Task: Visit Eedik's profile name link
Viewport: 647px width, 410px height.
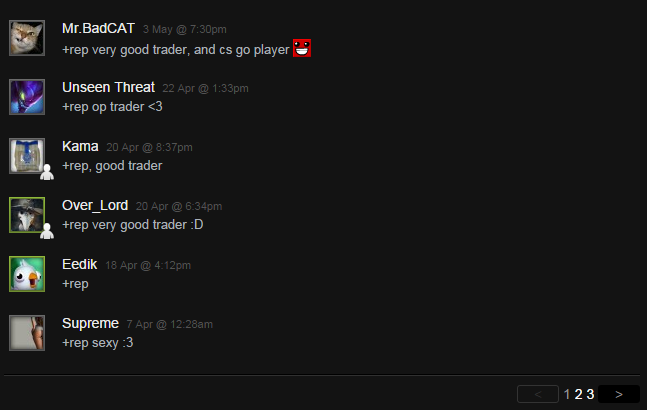Action: [80, 264]
